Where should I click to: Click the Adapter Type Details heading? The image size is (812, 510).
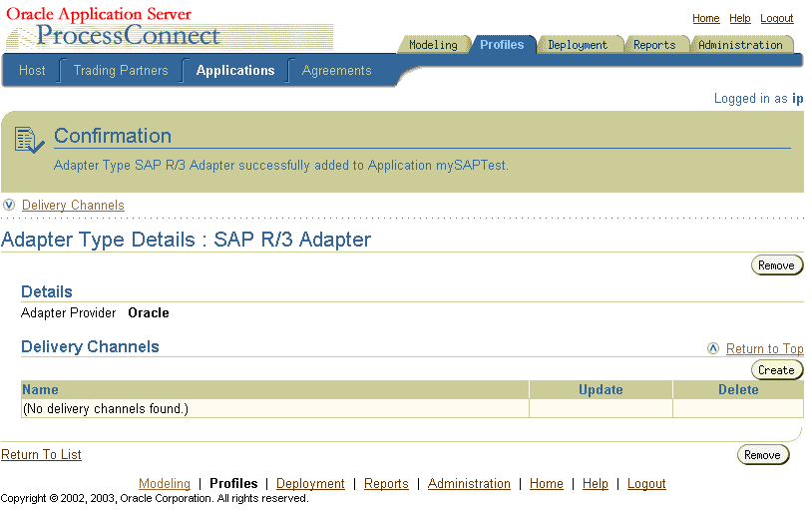186,240
